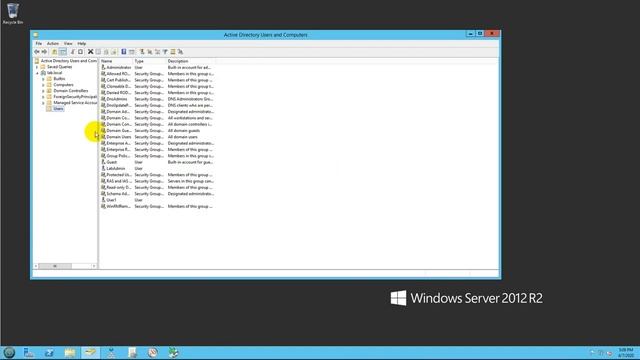Select the Group Polic... group row
Screen dimensions: 640x360
click(157, 156)
